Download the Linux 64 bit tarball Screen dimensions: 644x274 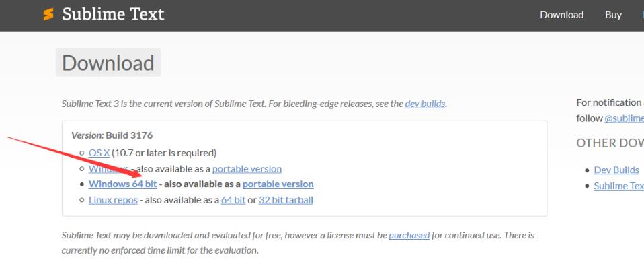pyautogui.click(x=233, y=200)
